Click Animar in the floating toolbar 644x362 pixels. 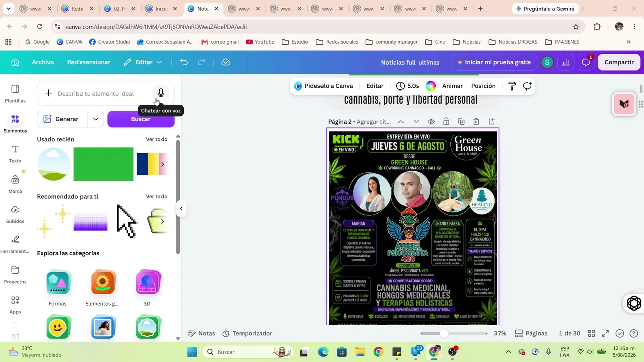pyautogui.click(x=452, y=86)
